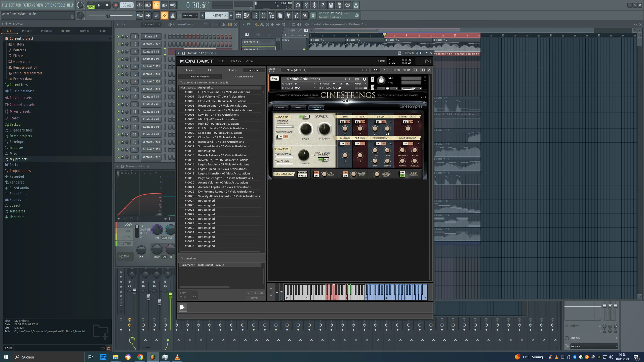Click the Kontakt snapshot camera icon

tap(357, 79)
